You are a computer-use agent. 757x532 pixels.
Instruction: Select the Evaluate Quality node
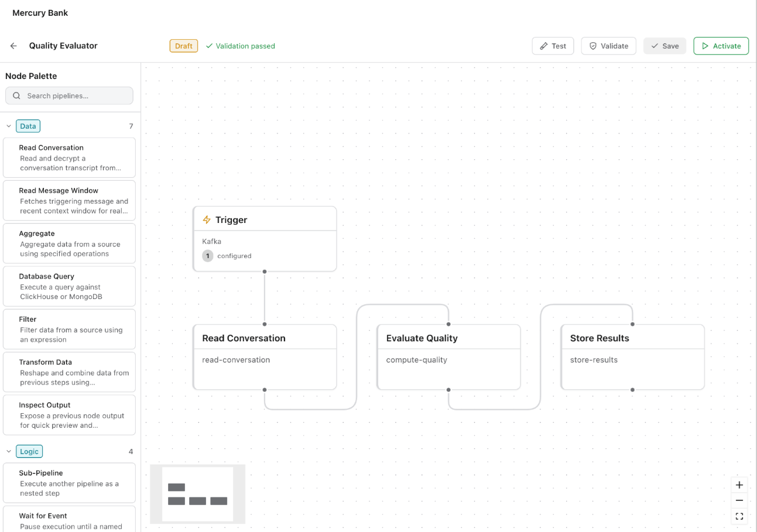click(x=448, y=357)
